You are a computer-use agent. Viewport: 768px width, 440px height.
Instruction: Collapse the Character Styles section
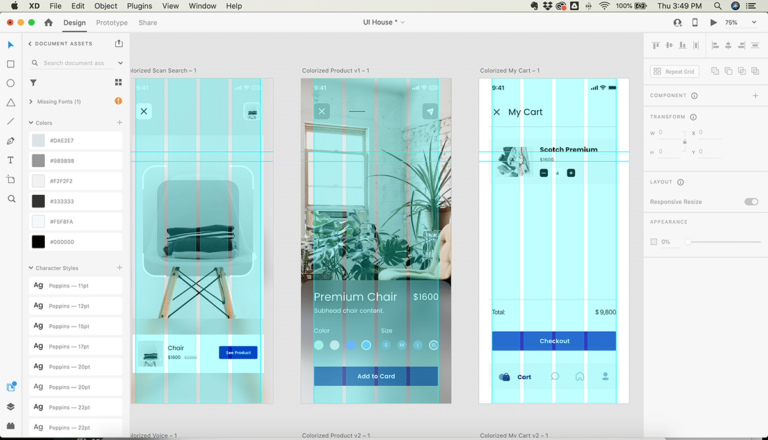click(x=31, y=268)
